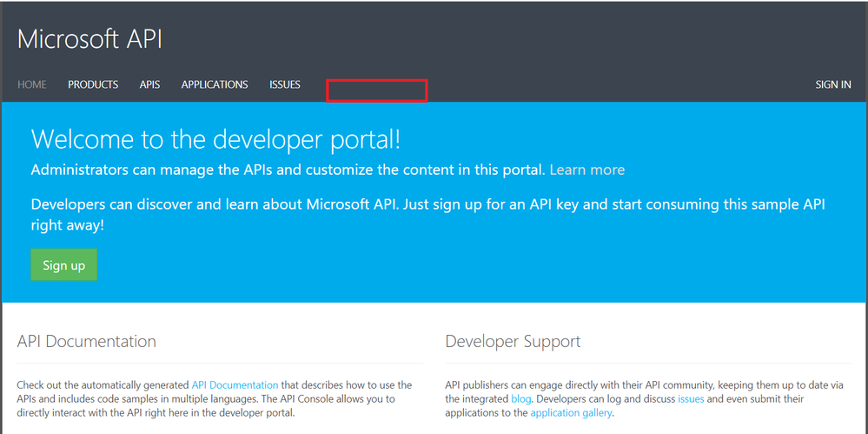This screenshot has width=868, height=434.
Task: Open the application gallery link
Action: point(572,413)
